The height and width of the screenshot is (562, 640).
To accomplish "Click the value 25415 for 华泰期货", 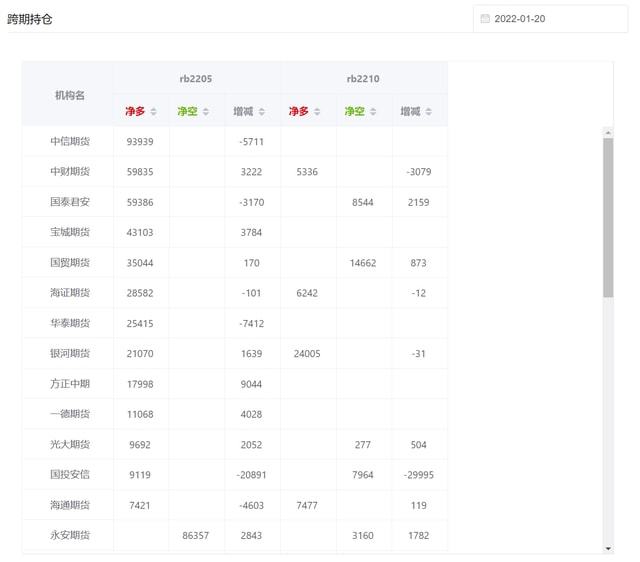I will click(140, 324).
